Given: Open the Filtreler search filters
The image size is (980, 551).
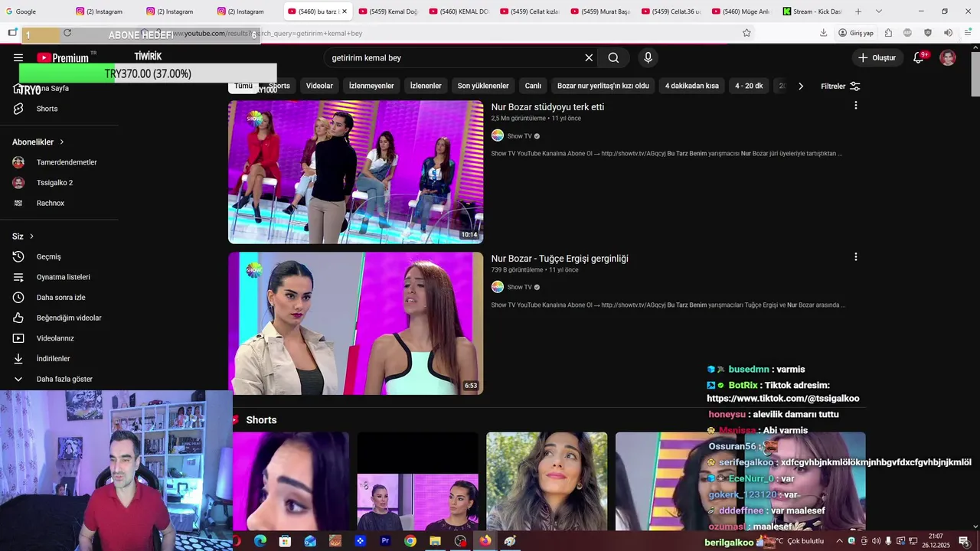Looking at the screenshot, I should [x=840, y=86].
